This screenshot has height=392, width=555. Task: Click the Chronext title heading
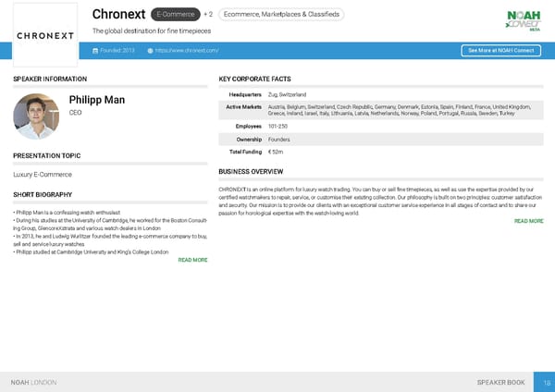(118, 14)
